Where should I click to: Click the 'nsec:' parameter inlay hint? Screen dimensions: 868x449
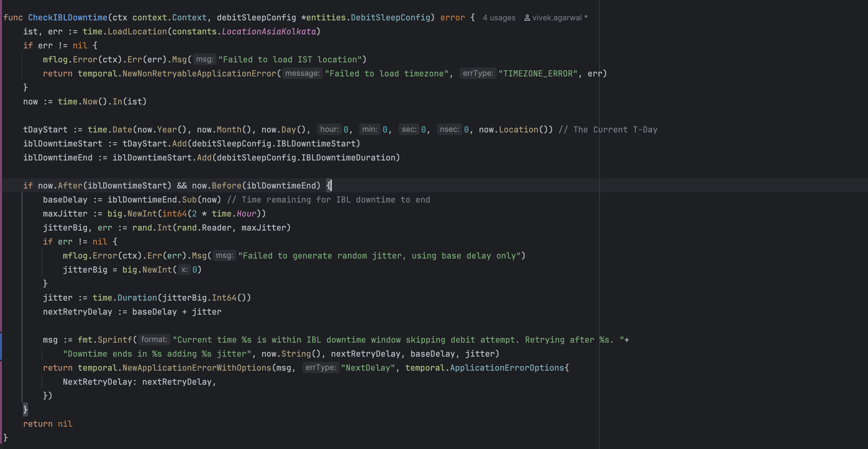(x=449, y=129)
